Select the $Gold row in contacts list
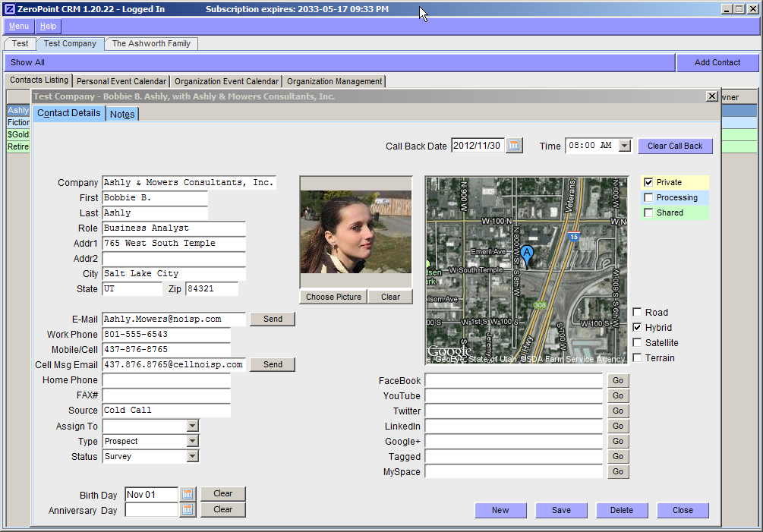The image size is (763, 532). (x=18, y=134)
